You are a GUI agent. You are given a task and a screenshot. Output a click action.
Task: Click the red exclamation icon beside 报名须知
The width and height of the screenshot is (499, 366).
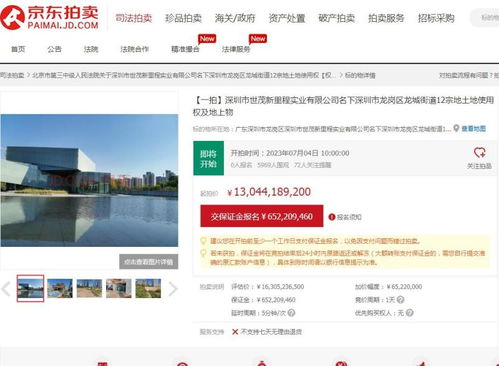click(332, 217)
